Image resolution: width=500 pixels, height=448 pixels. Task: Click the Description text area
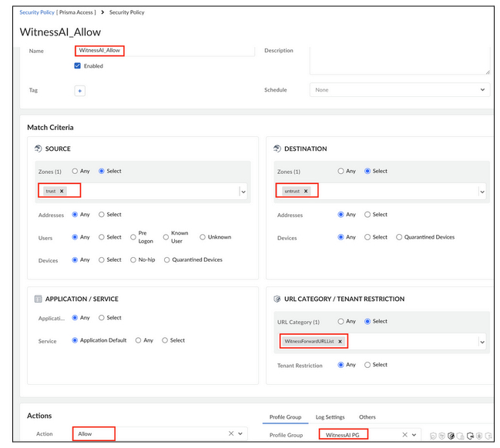click(x=400, y=61)
